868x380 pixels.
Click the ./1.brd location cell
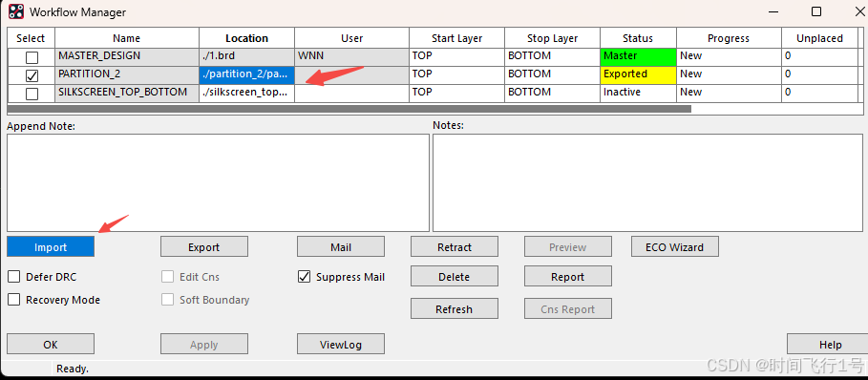[x=247, y=57]
